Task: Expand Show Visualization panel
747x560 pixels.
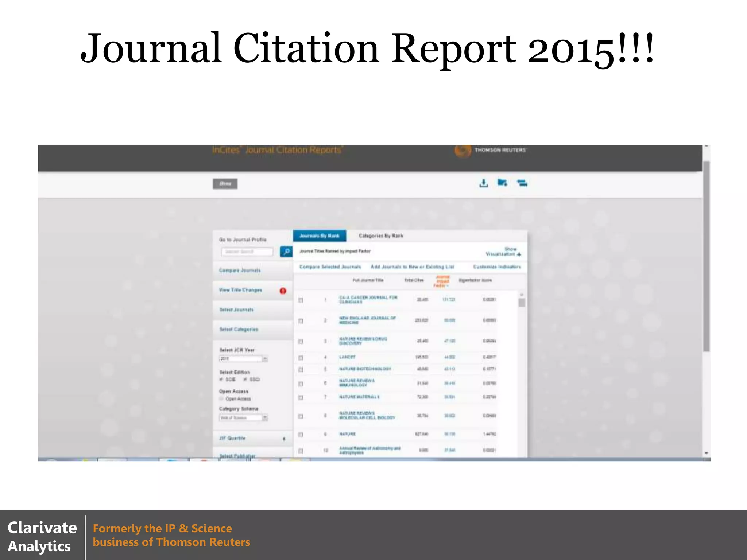Action: [x=503, y=252]
